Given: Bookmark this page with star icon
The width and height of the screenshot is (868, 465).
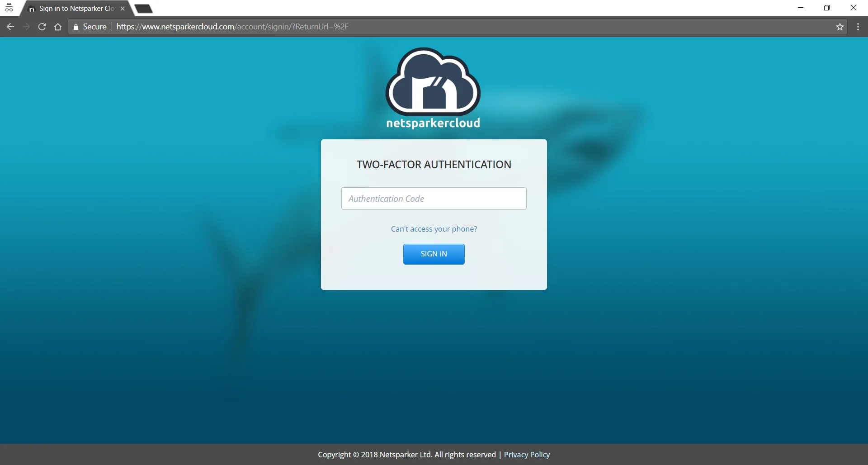Looking at the screenshot, I should pos(840,27).
